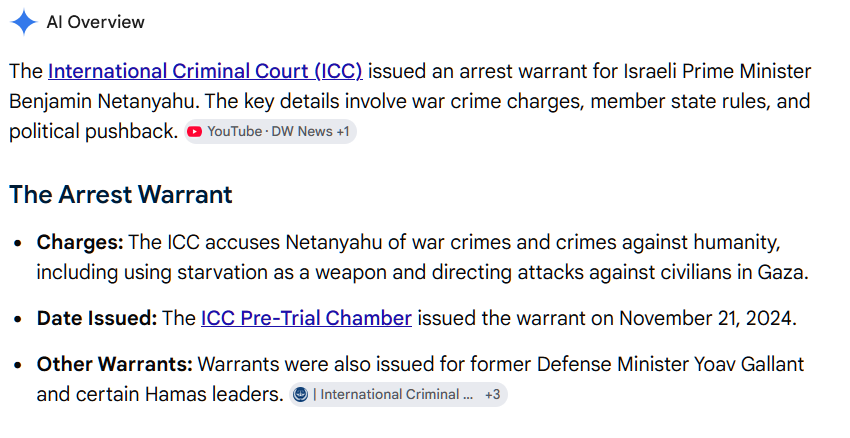Expand the +3 additional sources indicator
The height and width of the screenshot is (438, 850).
coord(492,394)
